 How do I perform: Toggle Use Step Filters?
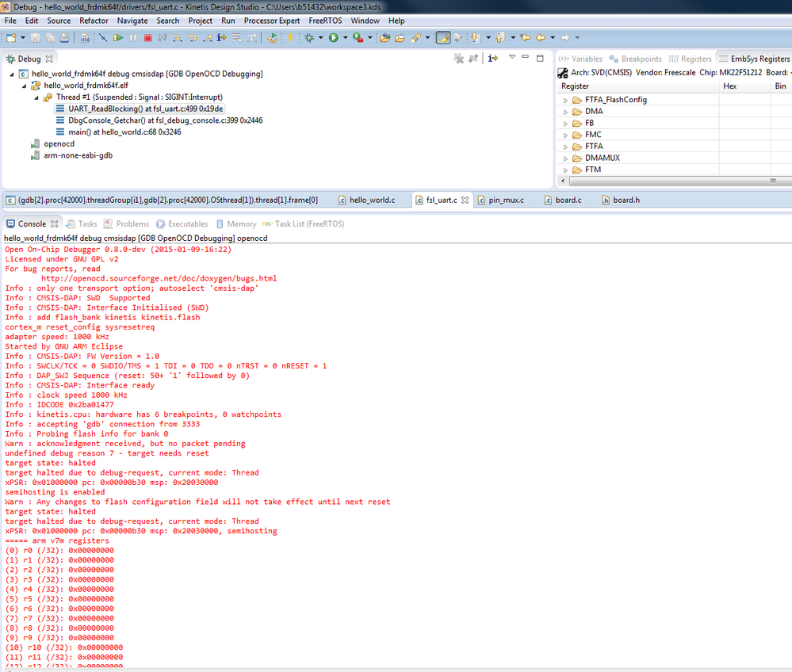[251, 38]
